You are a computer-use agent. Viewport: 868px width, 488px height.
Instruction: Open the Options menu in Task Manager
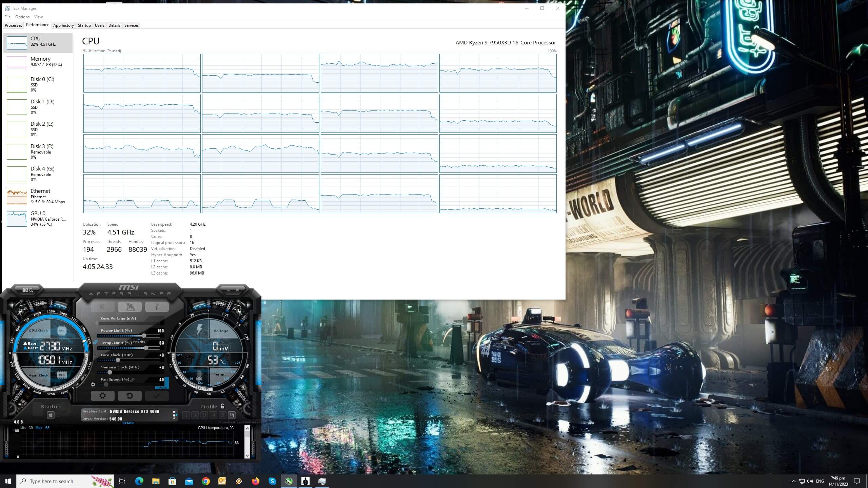22,17
